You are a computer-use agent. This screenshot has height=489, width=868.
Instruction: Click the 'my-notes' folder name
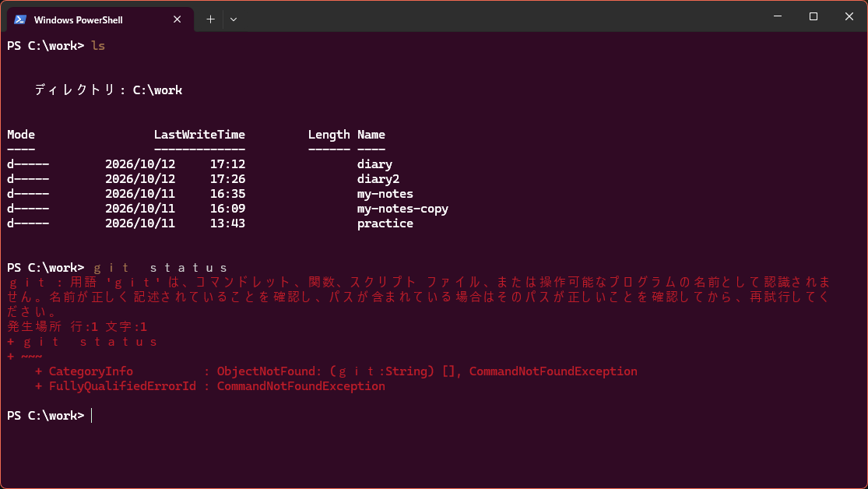(x=385, y=194)
